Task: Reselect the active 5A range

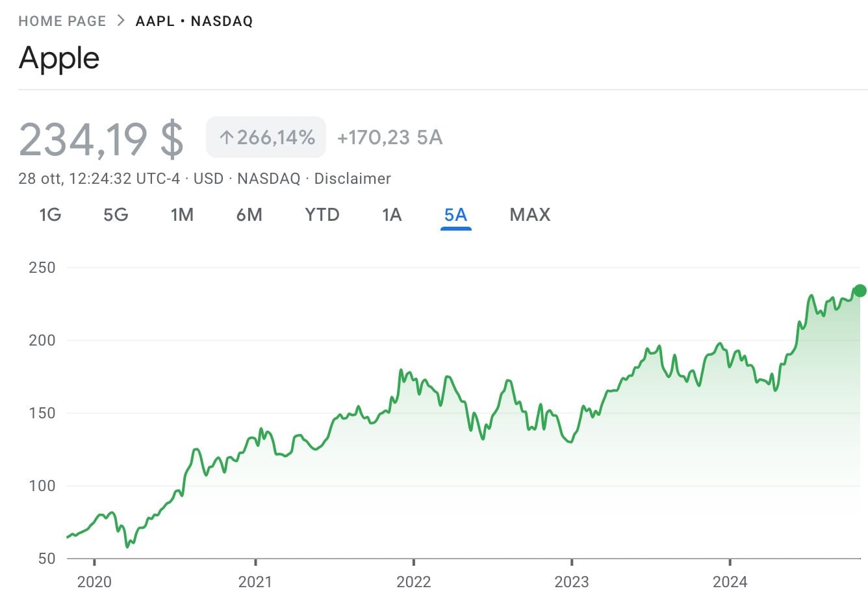Action: click(x=455, y=214)
